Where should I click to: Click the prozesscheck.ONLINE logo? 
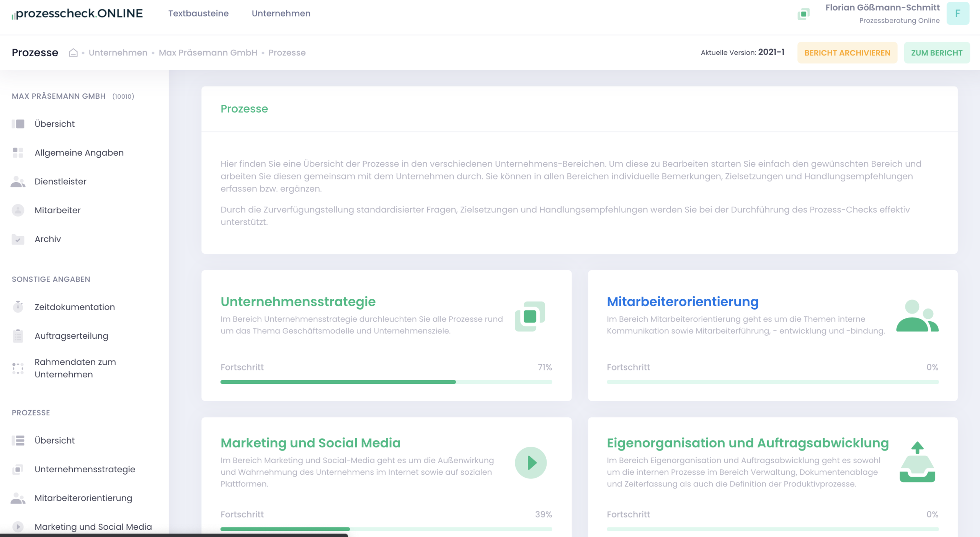(x=77, y=13)
